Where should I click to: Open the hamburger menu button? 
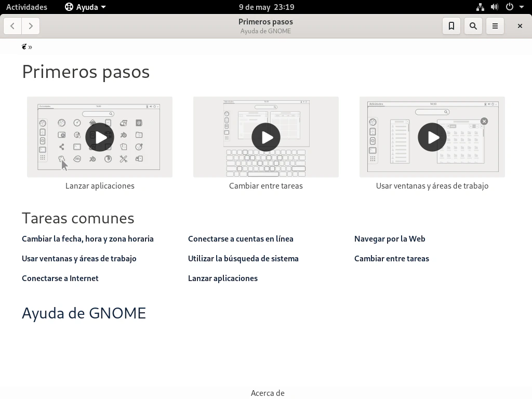(x=495, y=26)
